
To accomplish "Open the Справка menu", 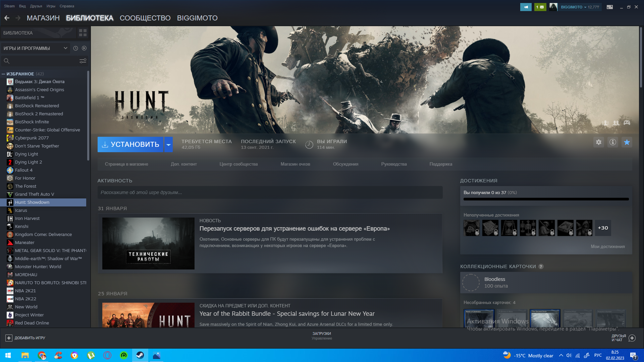I will click(67, 6).
